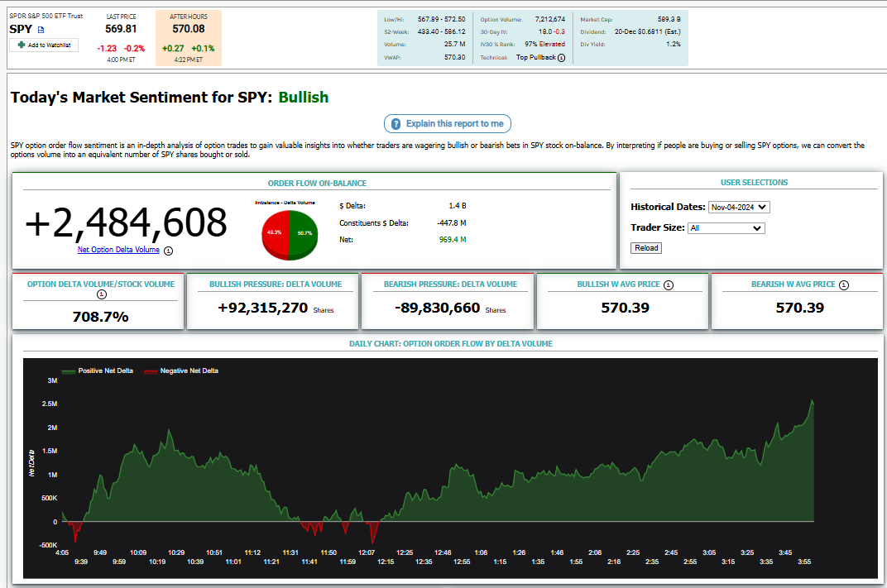Click the 52-Week range 433.40 - 586.12
The height and width of the screenshot is (588, 887).
pos(441,31)
